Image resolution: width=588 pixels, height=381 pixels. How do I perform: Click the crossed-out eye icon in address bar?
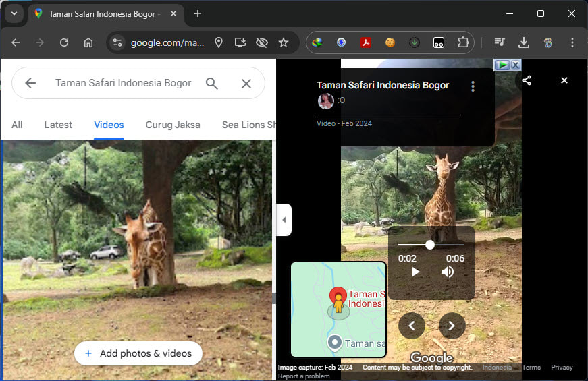262,42
